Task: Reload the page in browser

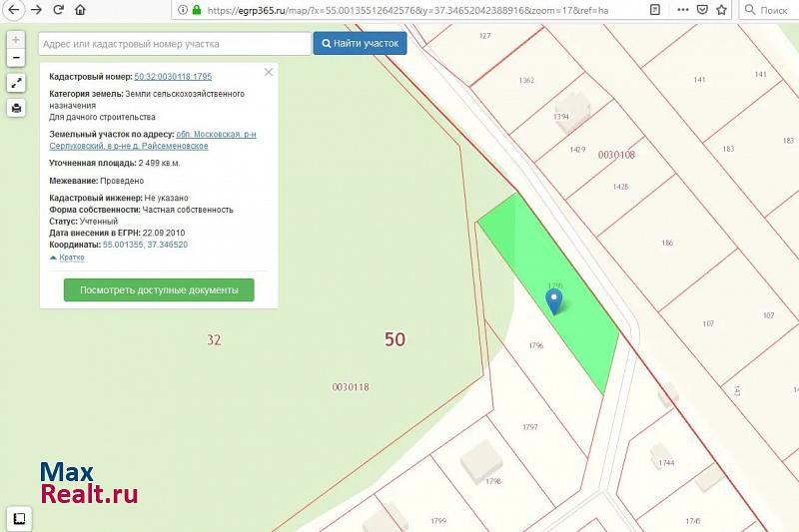Action: [59, 9]
